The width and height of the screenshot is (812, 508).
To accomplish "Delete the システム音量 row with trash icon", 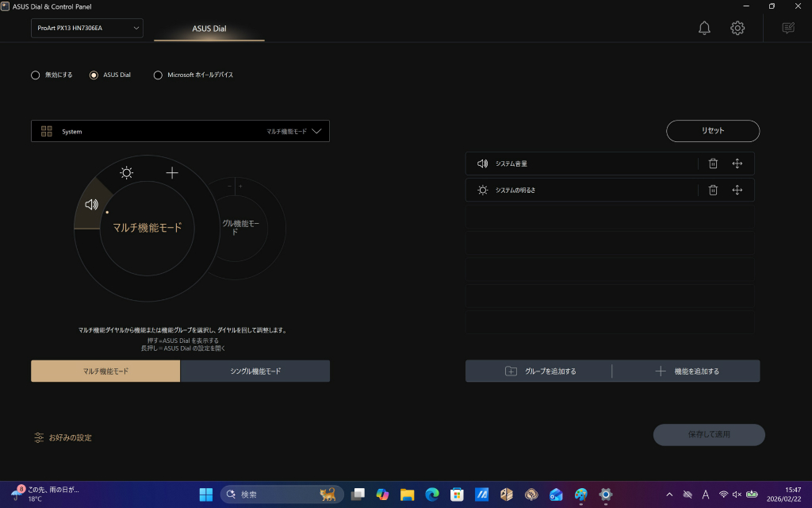I will pos(713,164).
